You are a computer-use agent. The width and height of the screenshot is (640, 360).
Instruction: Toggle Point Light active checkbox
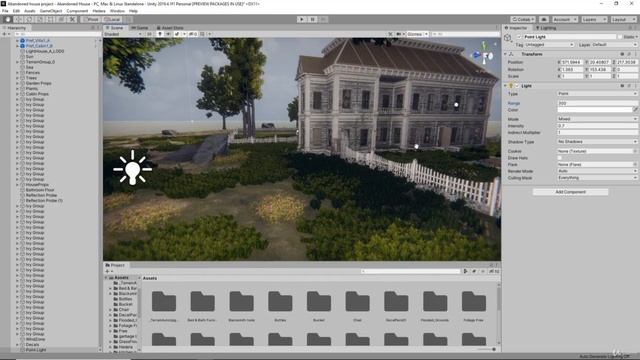point(520,37)
